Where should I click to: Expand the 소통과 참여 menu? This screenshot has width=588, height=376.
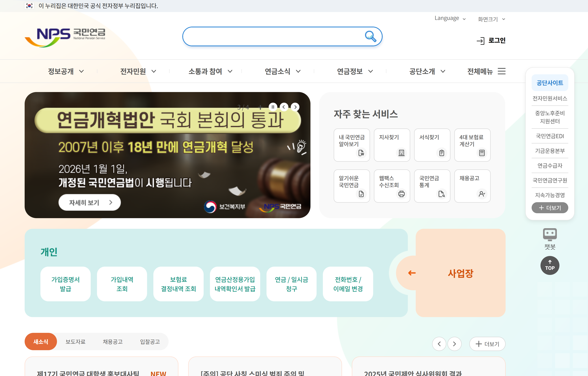point(210,71)
